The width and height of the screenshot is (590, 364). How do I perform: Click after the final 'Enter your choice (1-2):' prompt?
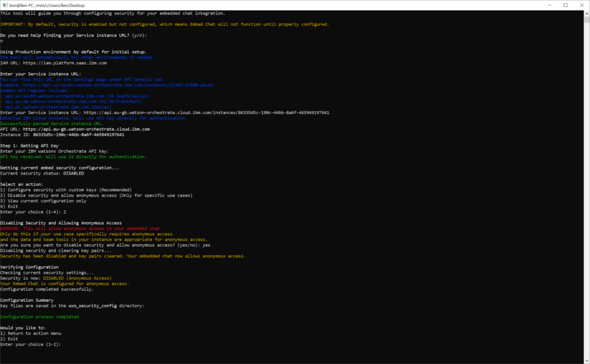click(x=63, y=345)
